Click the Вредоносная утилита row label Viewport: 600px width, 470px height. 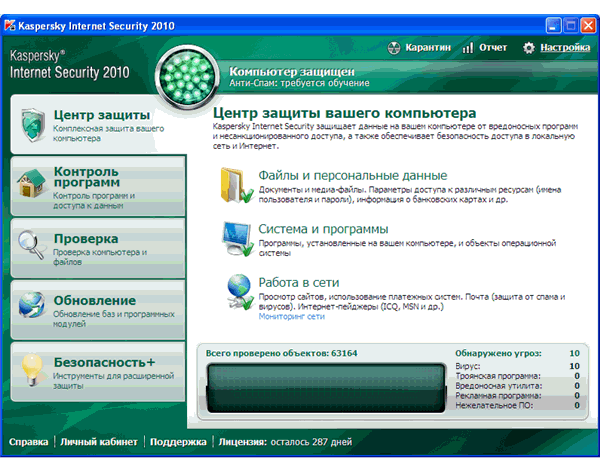(499, 386)
